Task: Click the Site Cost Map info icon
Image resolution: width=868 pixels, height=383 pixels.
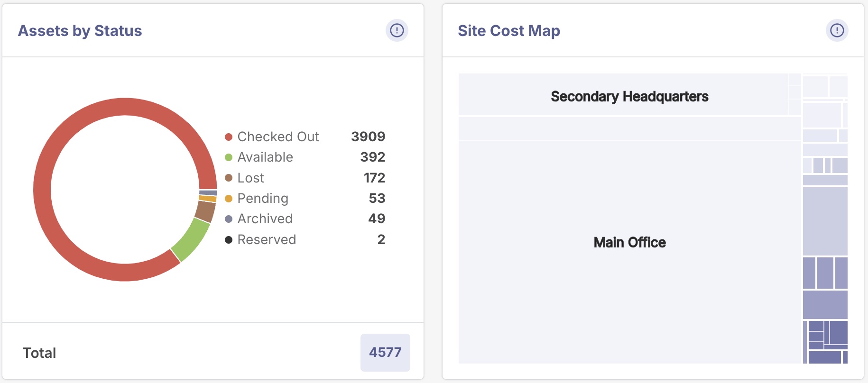Action: click(x=837, y=31)
